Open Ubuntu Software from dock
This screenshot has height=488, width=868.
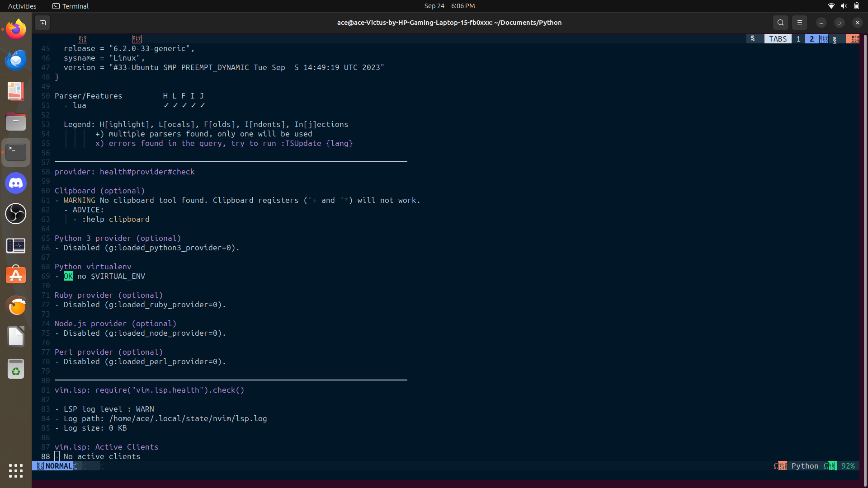click(16, 275)
